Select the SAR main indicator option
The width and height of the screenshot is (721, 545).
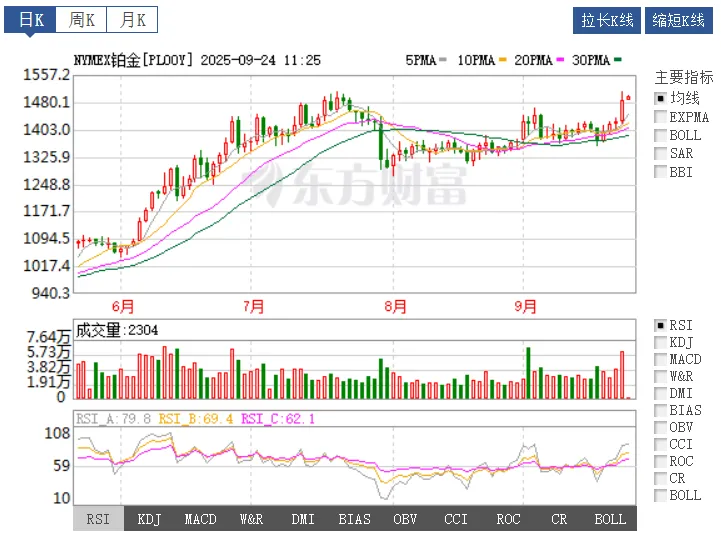tap(660, 153)
